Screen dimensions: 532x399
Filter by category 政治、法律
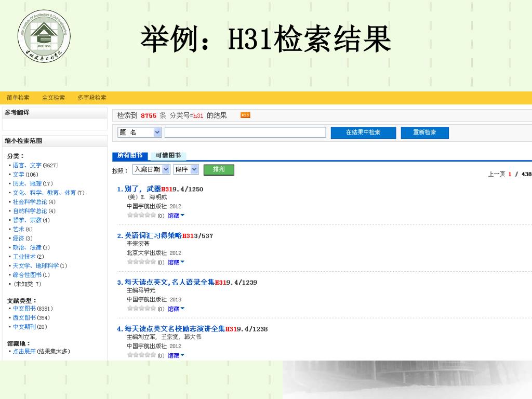pos(27,247)
